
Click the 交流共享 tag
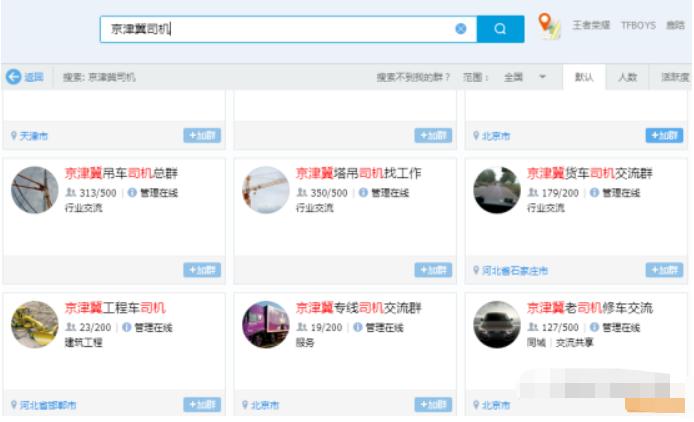coord(574,342)
